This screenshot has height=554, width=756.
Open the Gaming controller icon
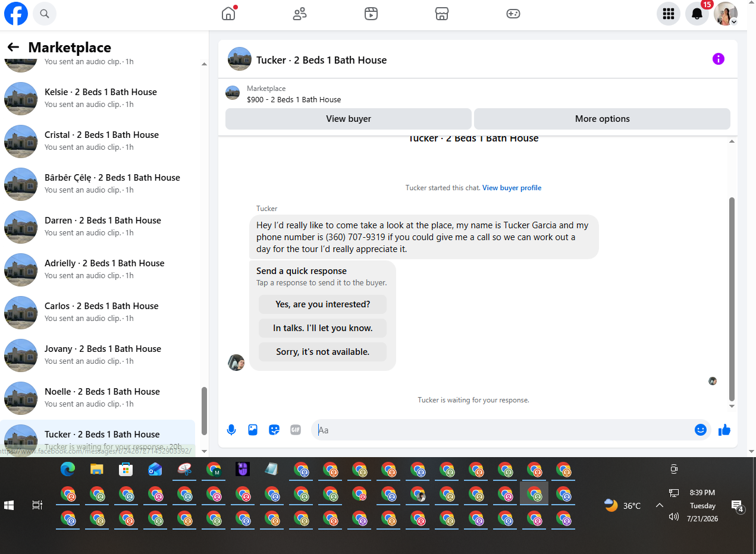[513, 14]
